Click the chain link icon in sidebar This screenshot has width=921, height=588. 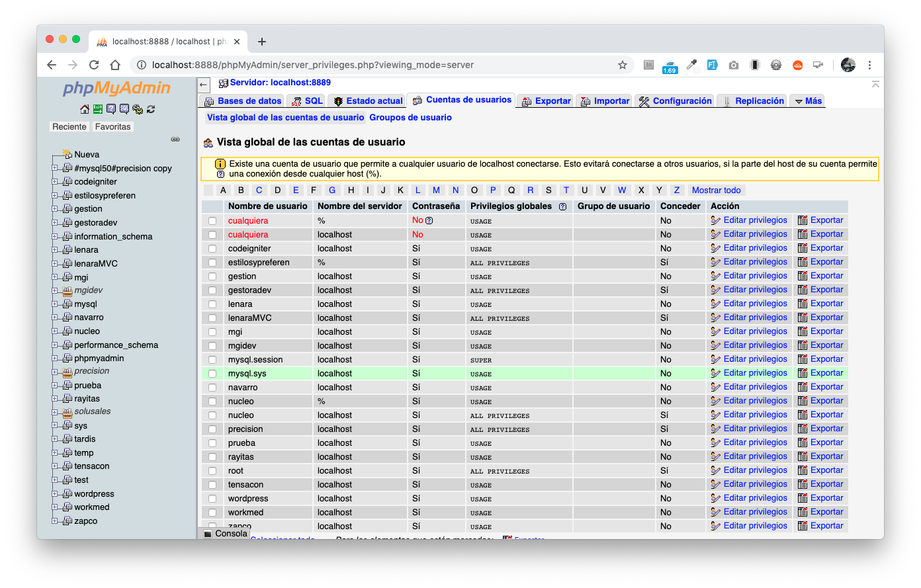[175, 139]
